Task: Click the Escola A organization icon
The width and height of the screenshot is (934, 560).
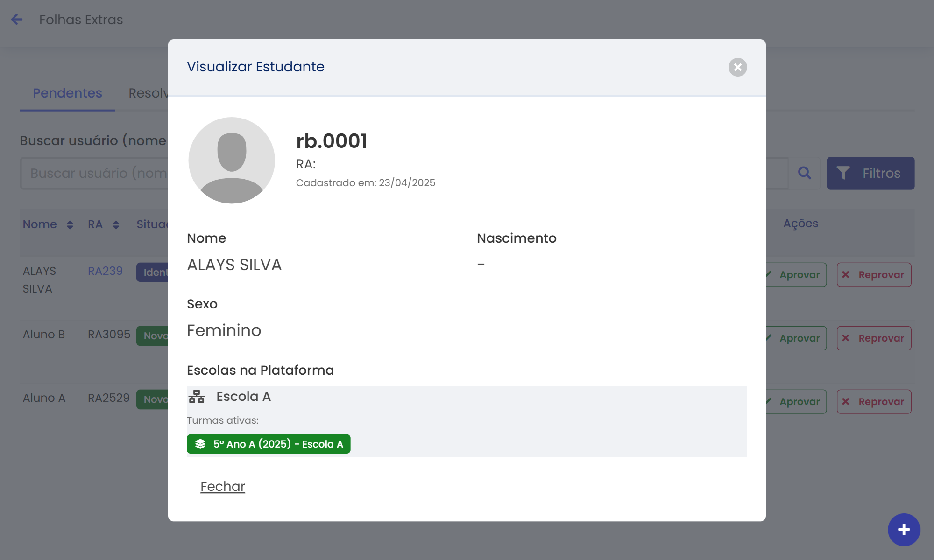Action: click(x=197, y=397)
